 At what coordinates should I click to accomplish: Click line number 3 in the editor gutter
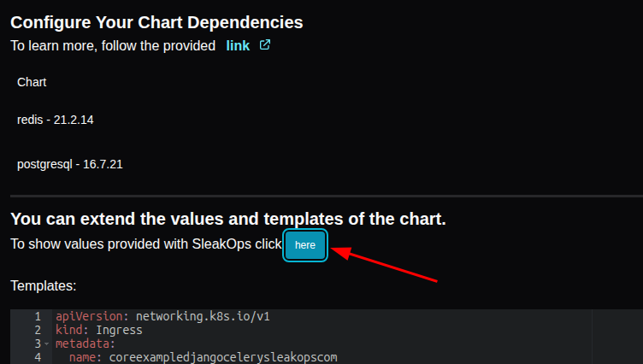click(38, 343)
